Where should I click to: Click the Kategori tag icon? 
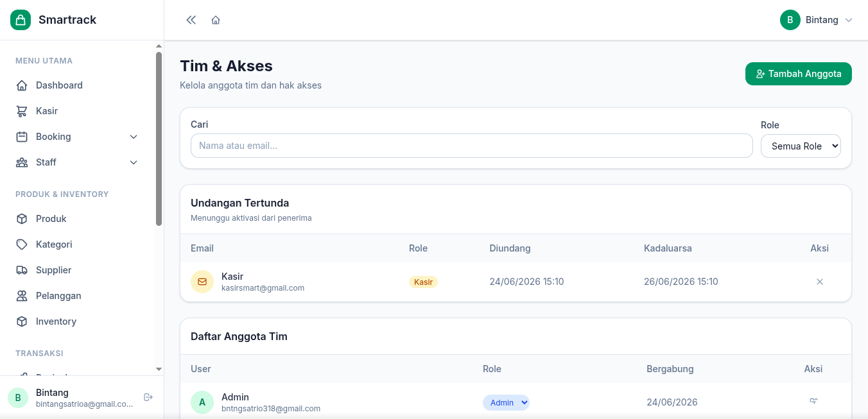[22, 244]
